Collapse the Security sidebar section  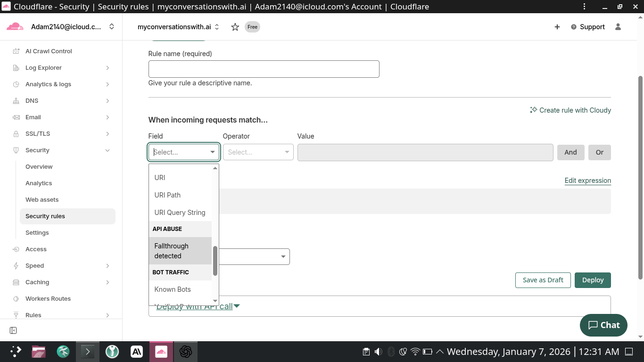click(107, 150)
